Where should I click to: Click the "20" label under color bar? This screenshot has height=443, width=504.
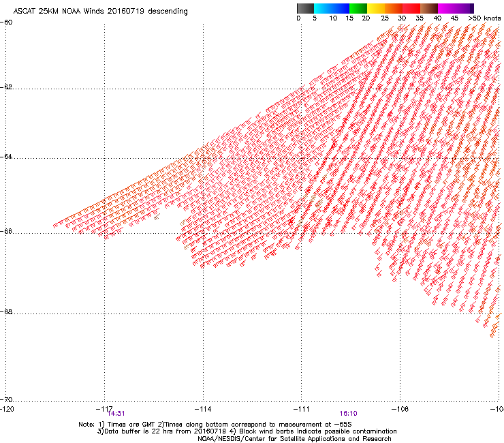[x=366, y=18]
